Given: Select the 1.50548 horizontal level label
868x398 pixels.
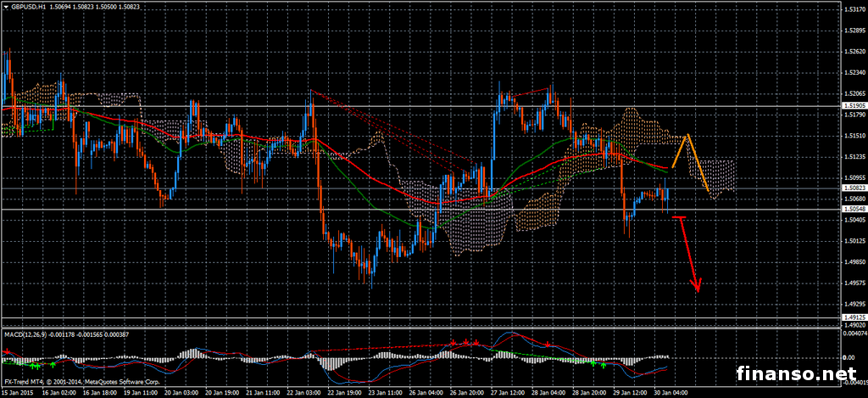Looking at the screenshot, I should [854, 209].
